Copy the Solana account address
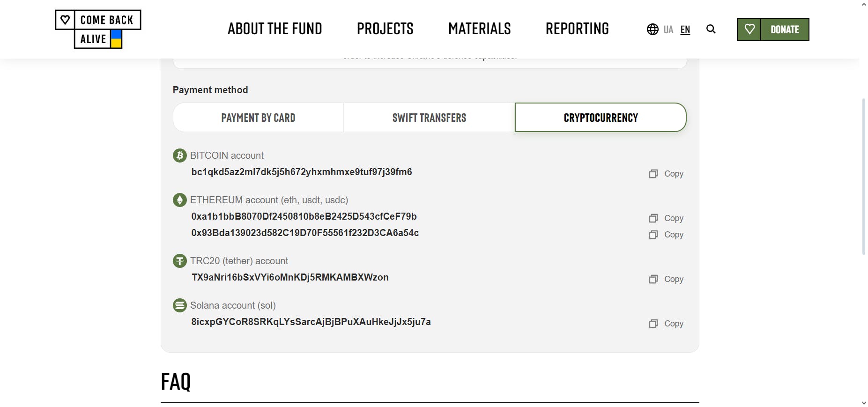 pyautogui.click(x=666, y=324)
